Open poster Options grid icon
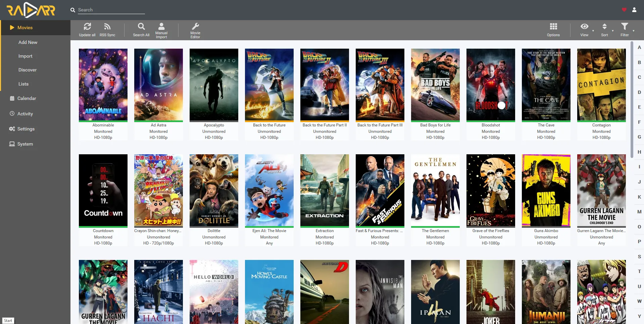 [x=553, y=27]
